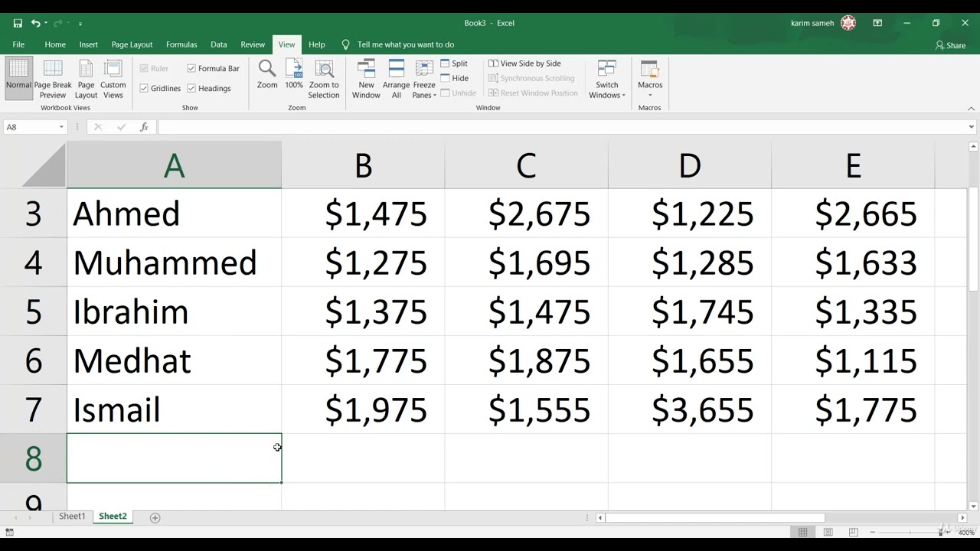The image size is (980, 551).
Task: Open the Review ribbon tab
Action: tap(253, 44)
